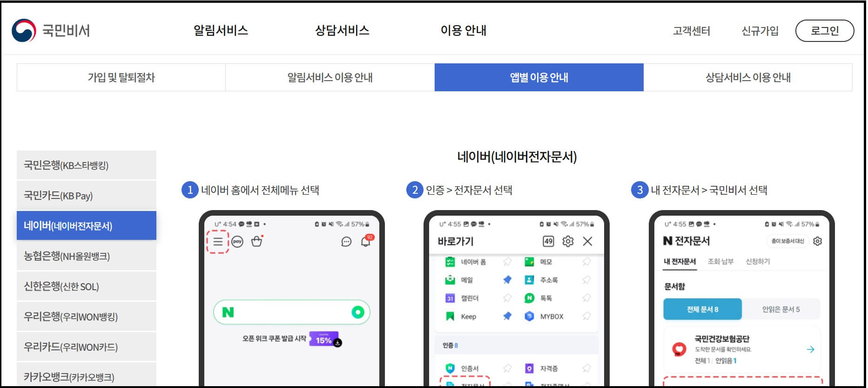Go to 고객센터 link

pyautogui.click(x=691, y=31)
